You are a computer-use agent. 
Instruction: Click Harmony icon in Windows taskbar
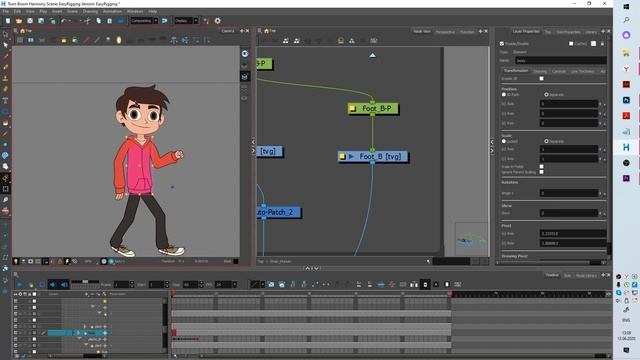pyautogui.click(x=626, y=147)
